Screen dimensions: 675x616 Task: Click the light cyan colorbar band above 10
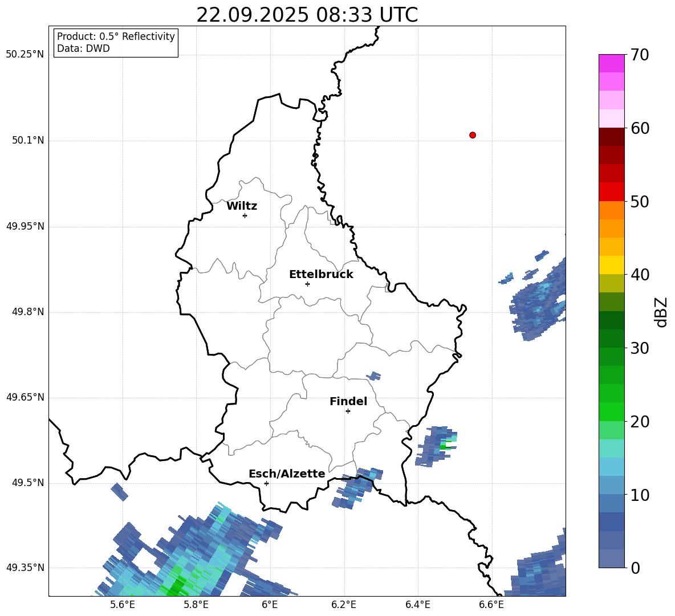611,467
